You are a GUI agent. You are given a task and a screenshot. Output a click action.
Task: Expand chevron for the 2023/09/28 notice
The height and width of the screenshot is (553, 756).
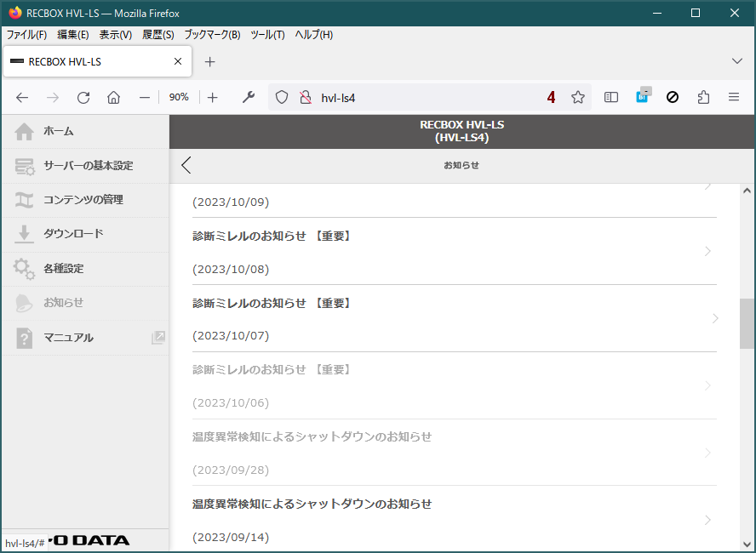707,453
